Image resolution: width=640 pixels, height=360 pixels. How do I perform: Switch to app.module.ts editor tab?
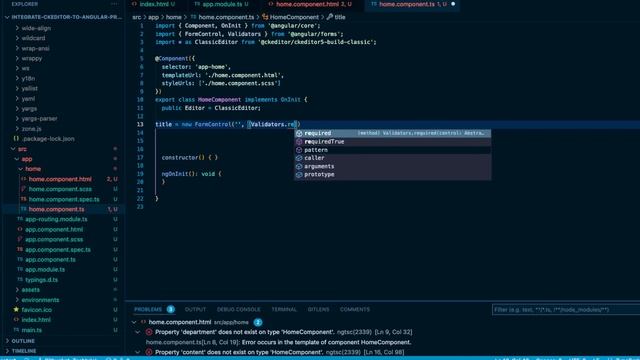click(222, 4)
